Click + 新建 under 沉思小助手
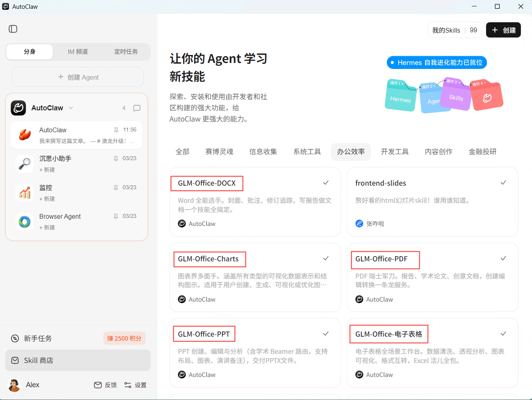The height and width of the screenshot is (400, 532). tap(47, 170)
